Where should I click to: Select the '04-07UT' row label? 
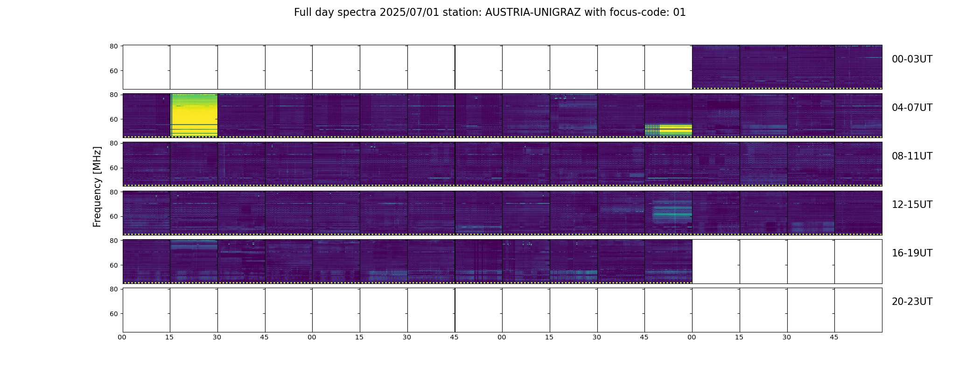coord(912,108)
